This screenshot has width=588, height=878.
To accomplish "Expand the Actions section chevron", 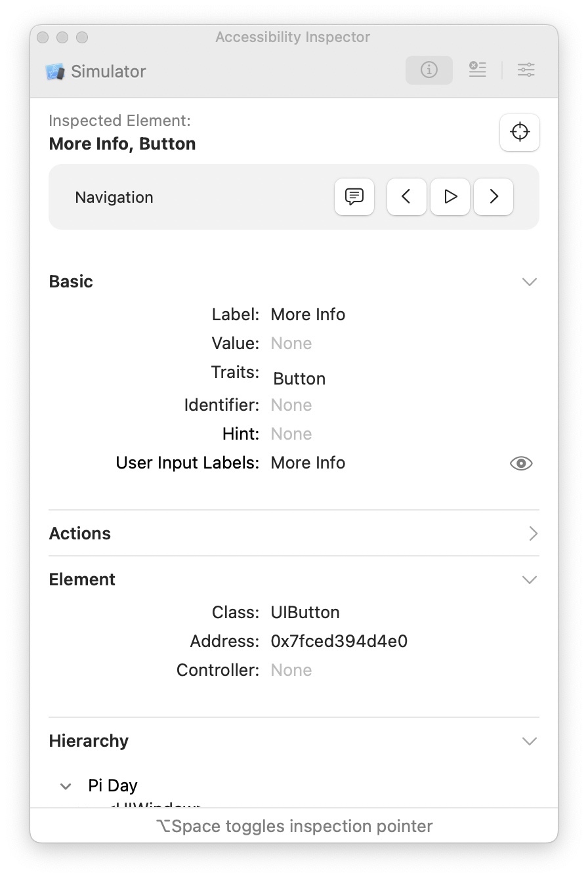I will tap(532, 533).
